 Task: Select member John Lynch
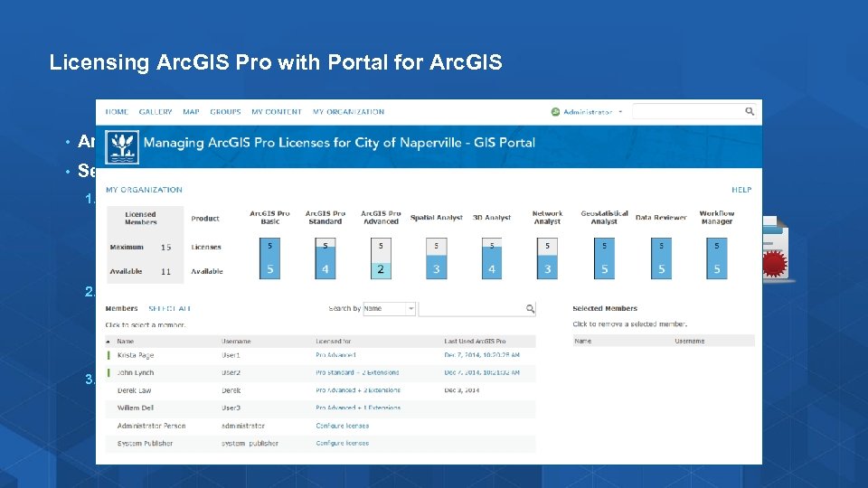click(136, 373)
